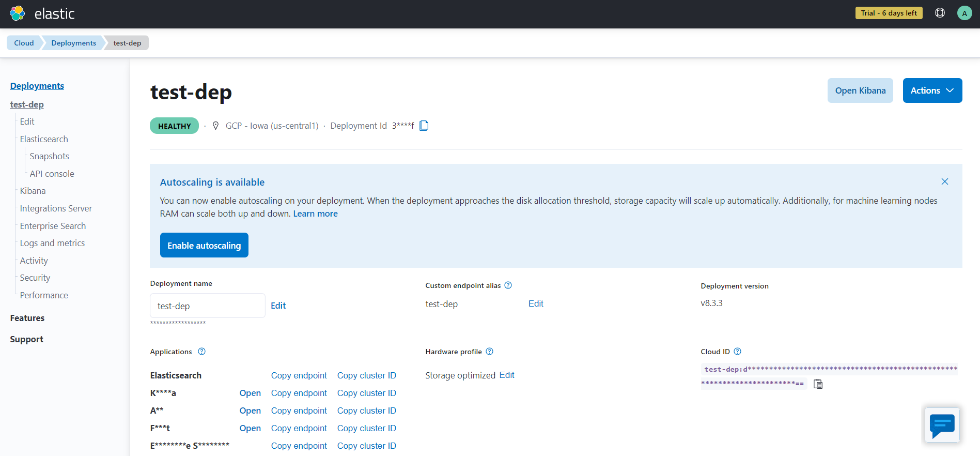Open Custom endpoint alias help icon

(508, 285)
